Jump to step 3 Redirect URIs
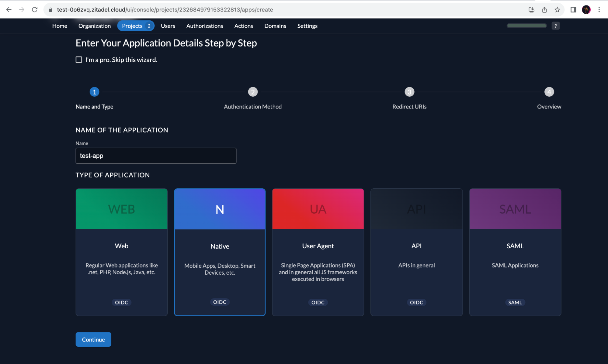The height and width of the screenshot is (364, 608). coord(409,92)
